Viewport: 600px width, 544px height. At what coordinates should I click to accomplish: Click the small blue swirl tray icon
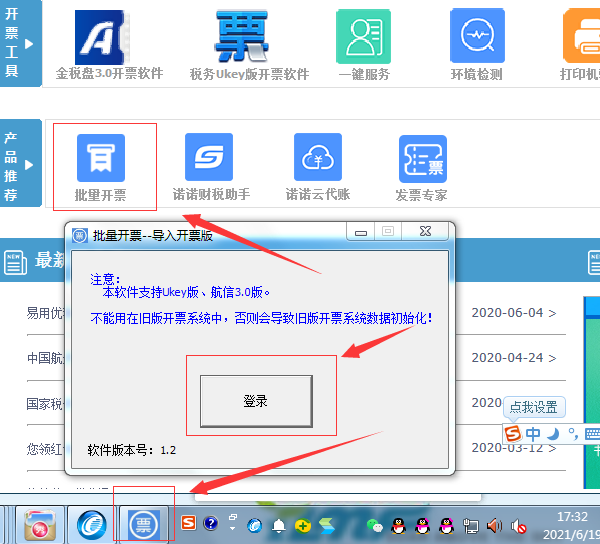click(x=254, y=526)
